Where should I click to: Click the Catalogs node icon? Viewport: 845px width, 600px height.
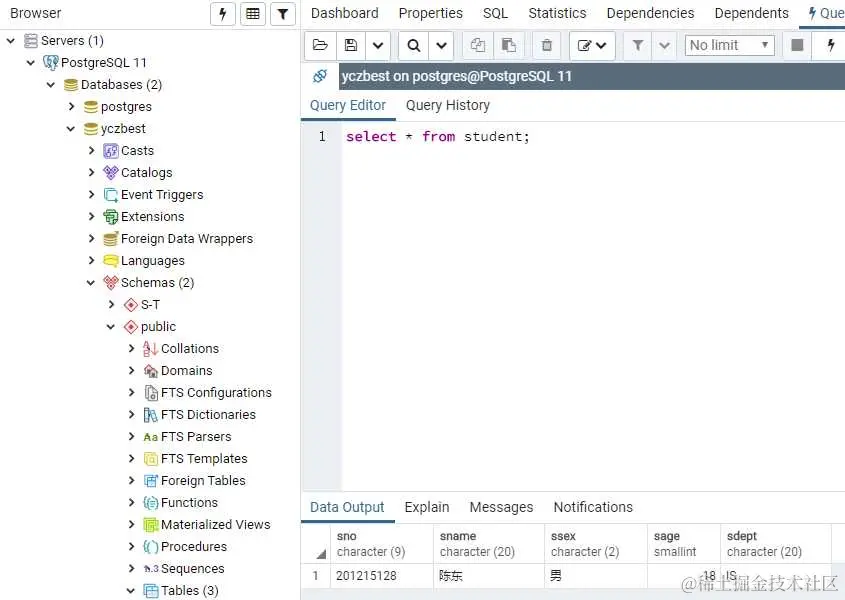[x=110, y=173]
